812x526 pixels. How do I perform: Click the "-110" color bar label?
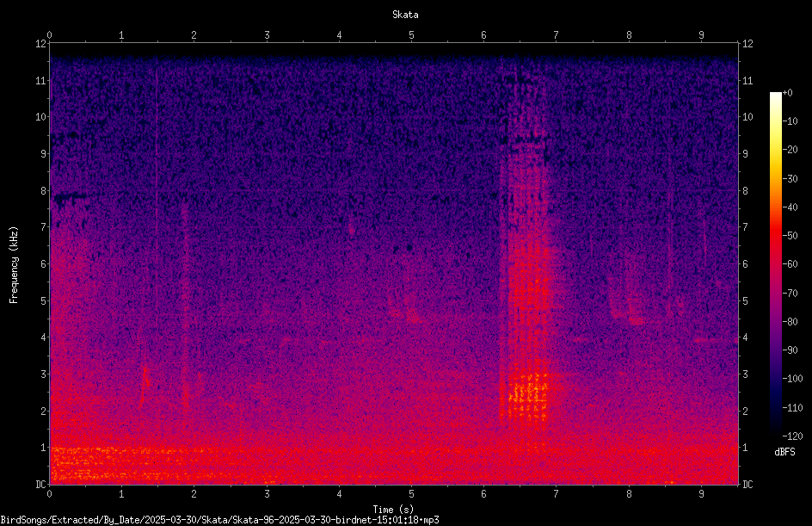pyautogui.click(x=792, y=408)
